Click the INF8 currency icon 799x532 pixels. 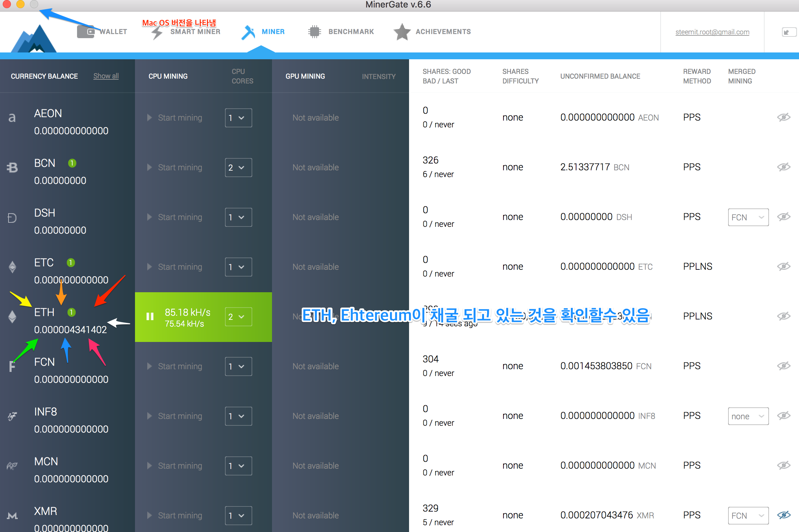pos(12,416)
